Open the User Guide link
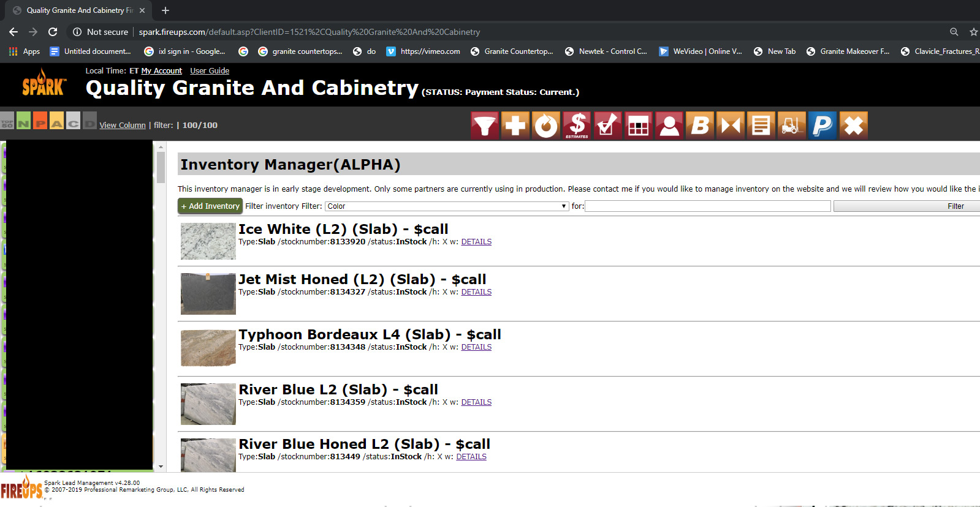The height and width of the screenshot is (507, 980). (x=210, y=71)
